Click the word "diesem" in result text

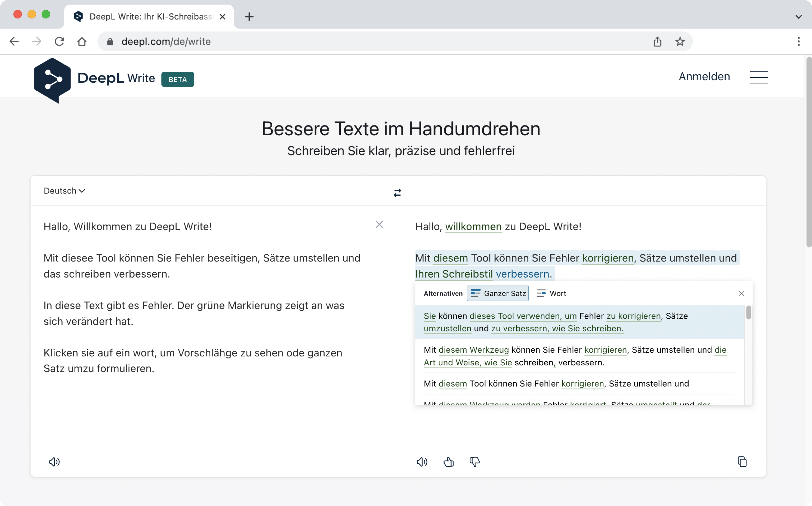[x=450, y=258]
